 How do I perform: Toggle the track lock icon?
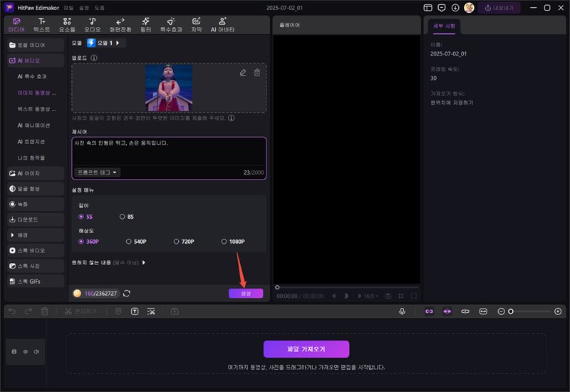click(x=14, y=351)
